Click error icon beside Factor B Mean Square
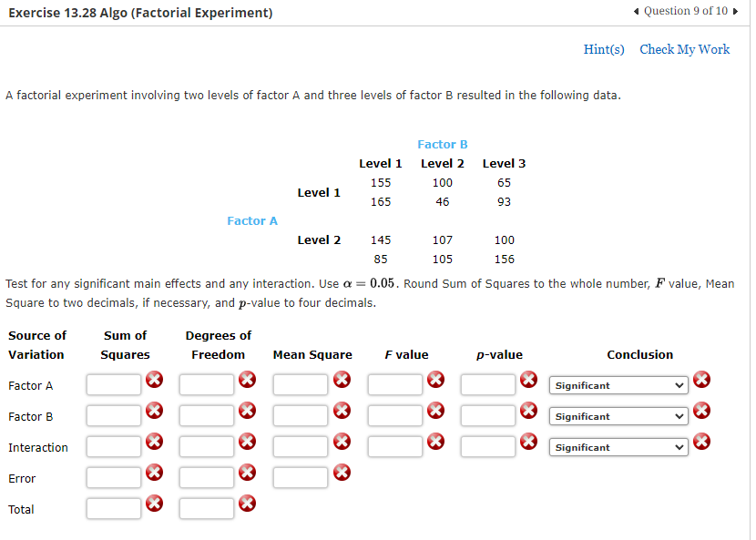Viewport: 756px width, 540px height. pos(342,411)
